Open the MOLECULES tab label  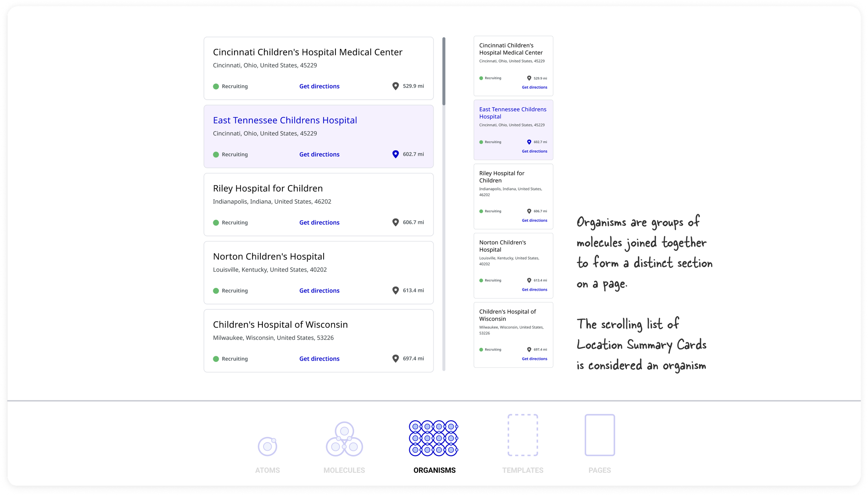point(344,470)
